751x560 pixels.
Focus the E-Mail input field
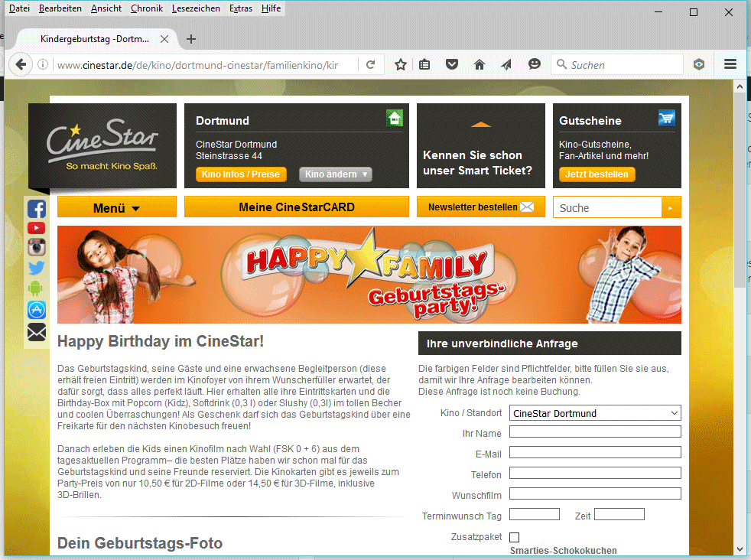pos(595,452)
